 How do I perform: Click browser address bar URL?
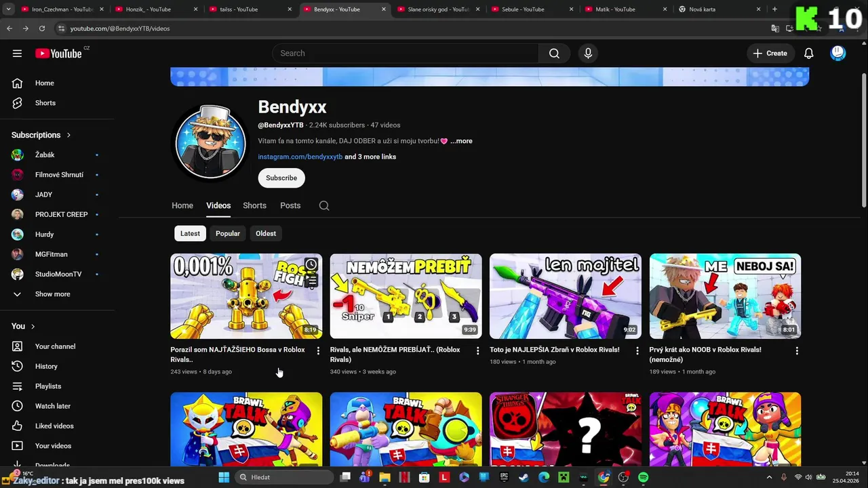tap(120, 28)
